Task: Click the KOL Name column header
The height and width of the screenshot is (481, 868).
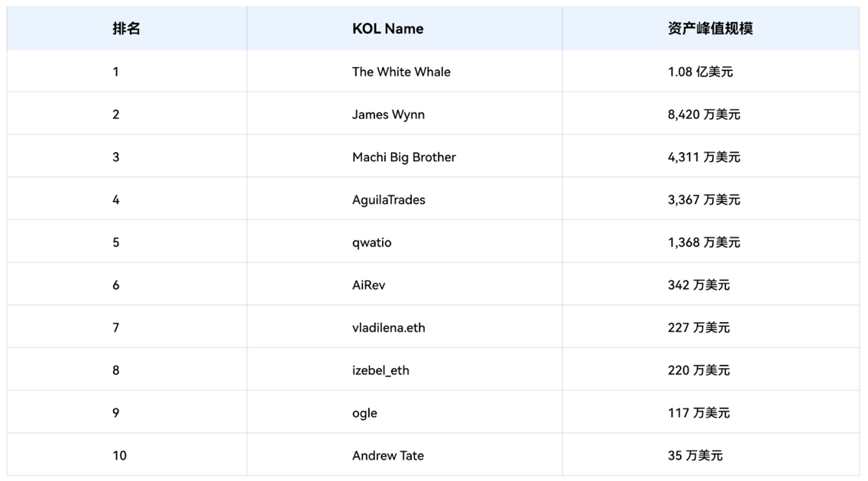Action: pyautogui.click(x=387, y=29)
